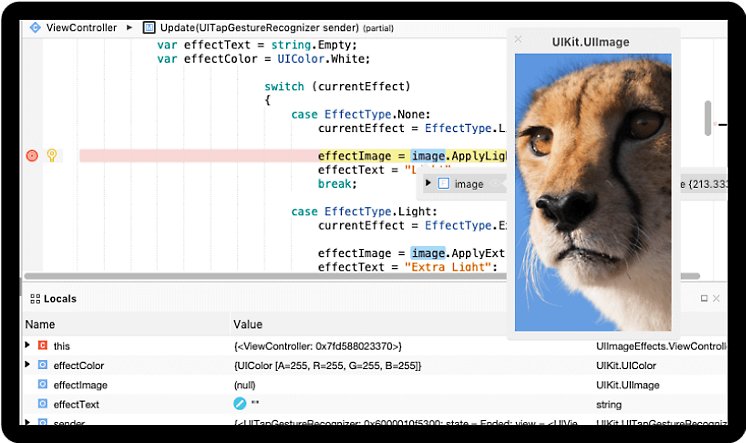
Task: Click the ViewController class icon in breadcrumb
Action: point(36,27)
